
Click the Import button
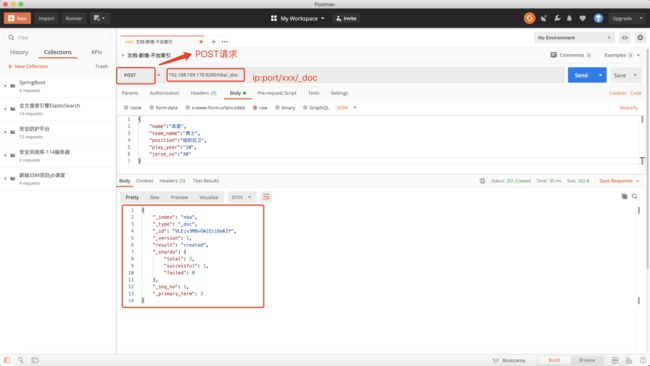coord(46,18)
